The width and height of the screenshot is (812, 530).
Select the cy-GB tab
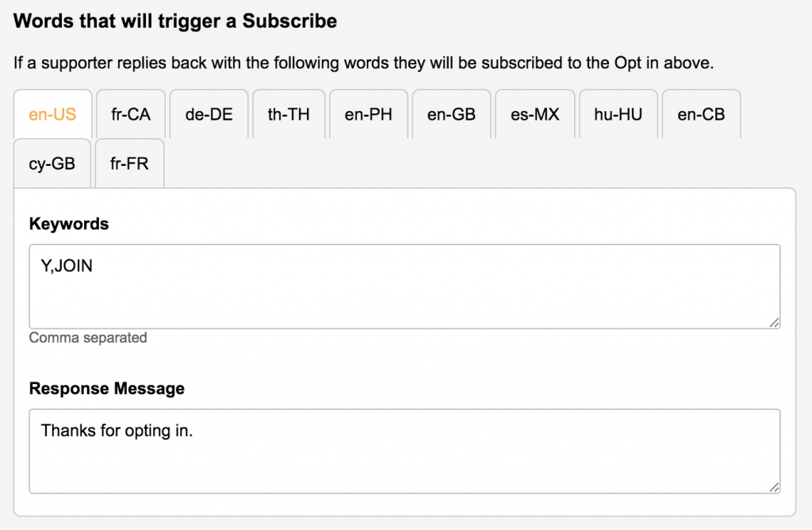click(52, 163)
